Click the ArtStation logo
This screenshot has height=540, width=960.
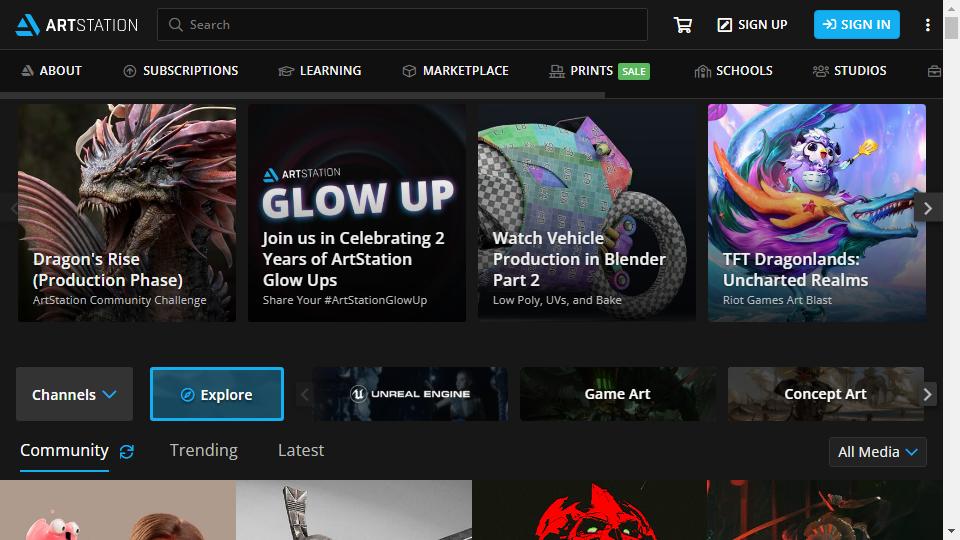77,24
